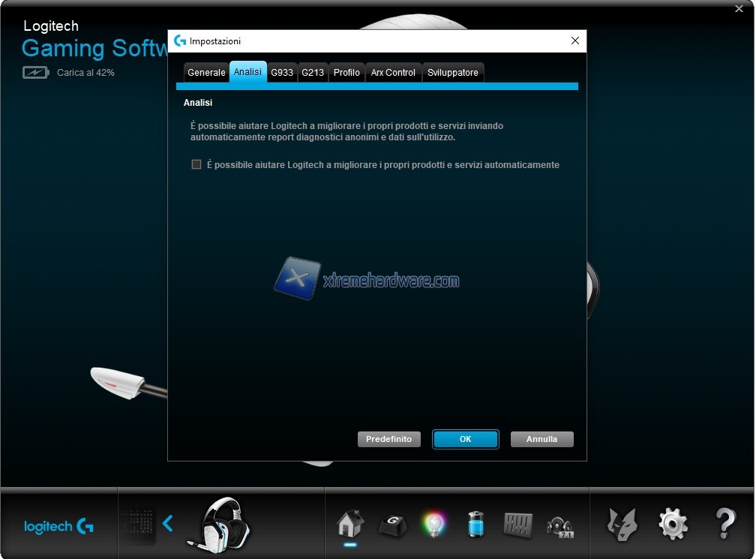Switch to the G933 tab

pos(282,73)
